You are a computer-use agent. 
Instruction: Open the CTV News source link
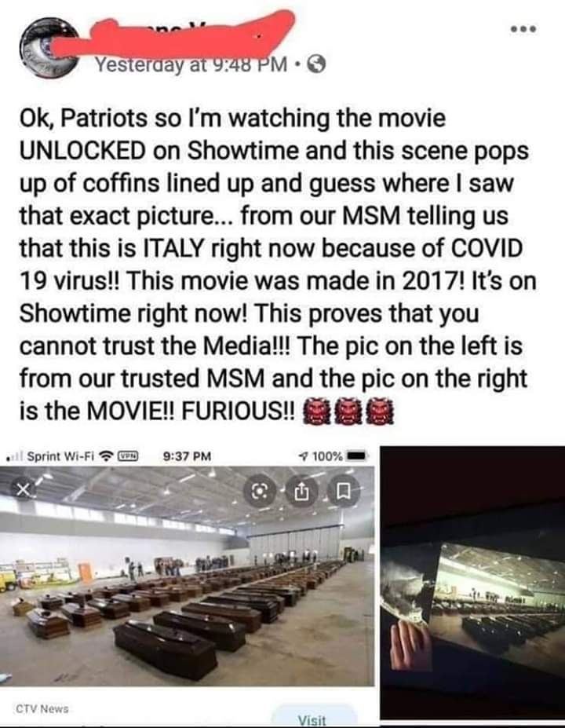point(42,708)
